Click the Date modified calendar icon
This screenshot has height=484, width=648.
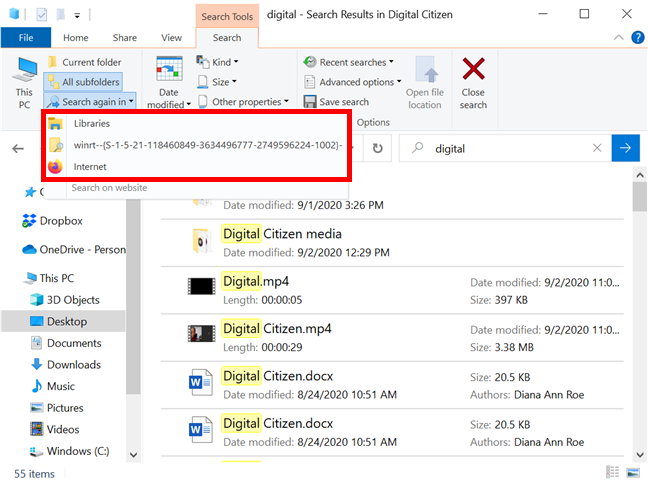(x=169, y=69)
